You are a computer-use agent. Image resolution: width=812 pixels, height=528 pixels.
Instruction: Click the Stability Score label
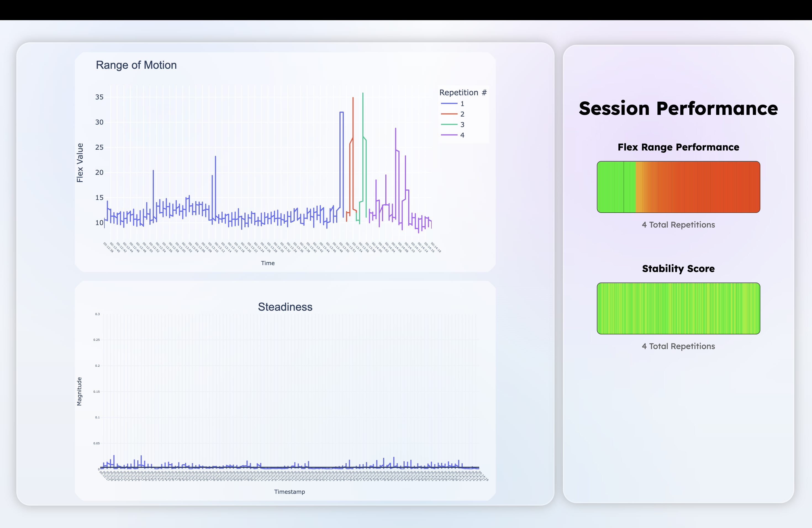[x=678, y=268]
